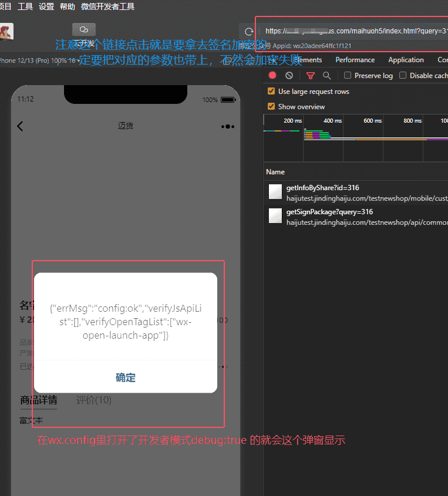
Task: Click the URL address field
Action: click(353, 31)
